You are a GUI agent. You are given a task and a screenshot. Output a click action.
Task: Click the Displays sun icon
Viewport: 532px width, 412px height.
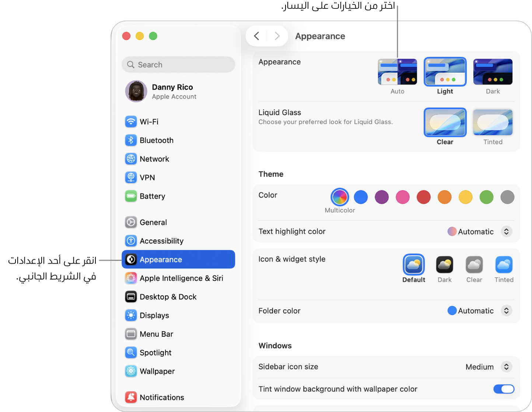point(131,315)
